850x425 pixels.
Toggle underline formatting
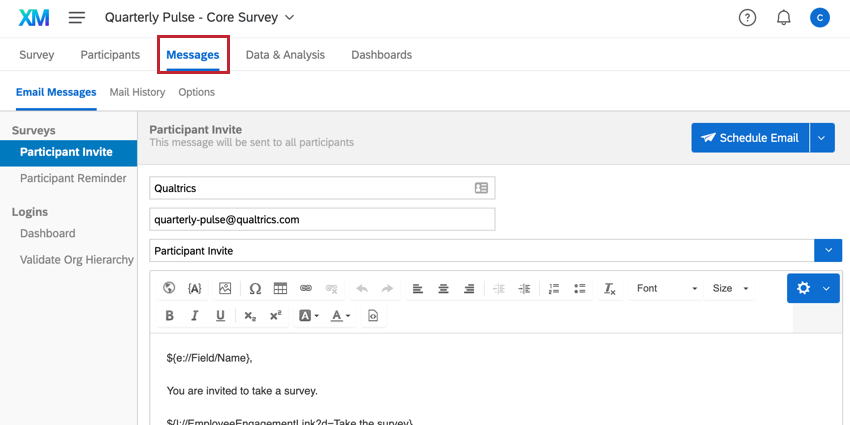tap(221, 316)
